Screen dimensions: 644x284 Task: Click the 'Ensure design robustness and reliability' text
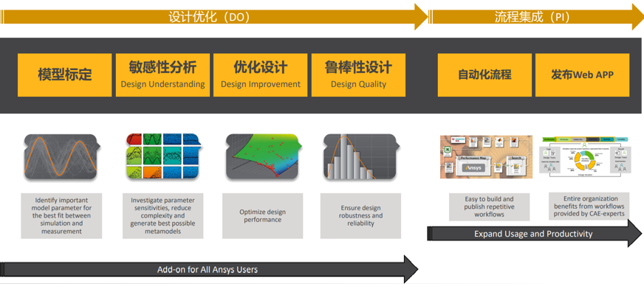[360, 216]
